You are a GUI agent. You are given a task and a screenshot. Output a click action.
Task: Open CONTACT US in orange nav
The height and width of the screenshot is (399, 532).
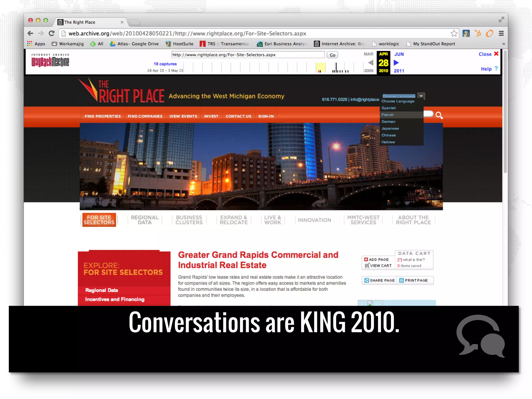pyautogui.click(x=238, y=116)
